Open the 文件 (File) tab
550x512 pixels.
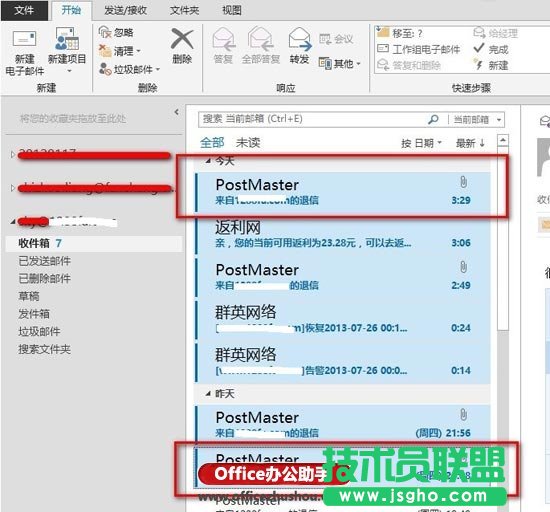[24, 10]
